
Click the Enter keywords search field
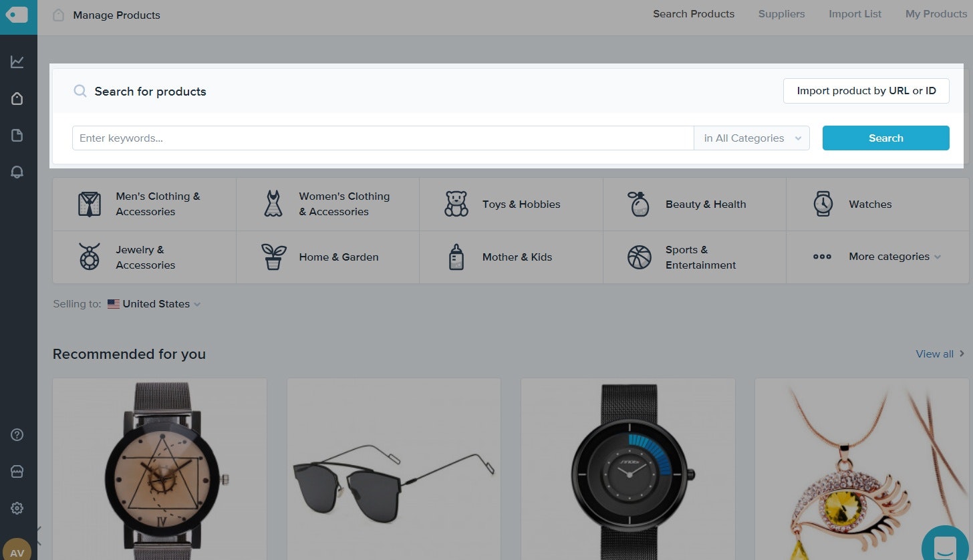tap(383, 138)
